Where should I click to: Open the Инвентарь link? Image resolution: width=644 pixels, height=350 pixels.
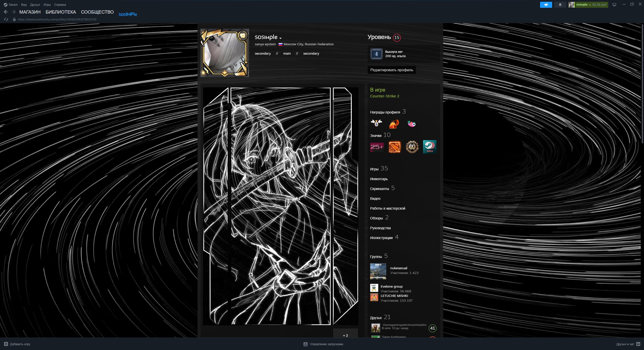click(379, 179)
